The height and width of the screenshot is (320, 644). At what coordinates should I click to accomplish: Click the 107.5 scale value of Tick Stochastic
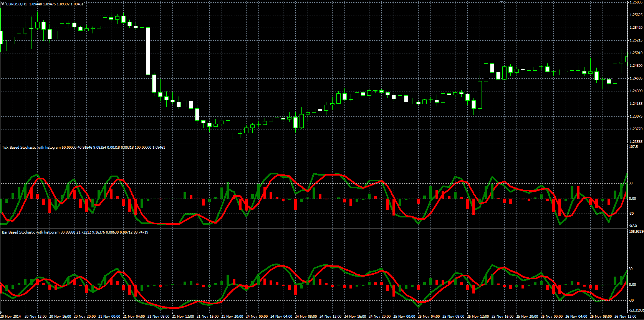coord(633,147)
